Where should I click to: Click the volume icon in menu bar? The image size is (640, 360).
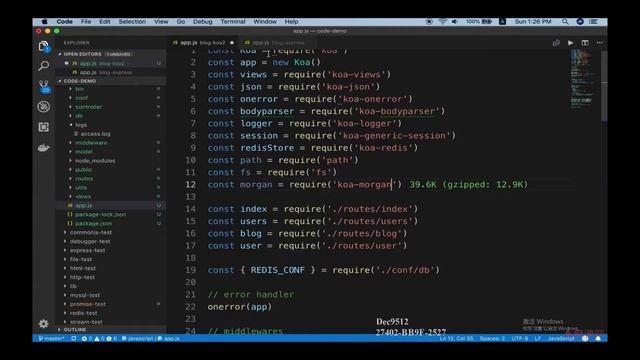coord(455,22)
